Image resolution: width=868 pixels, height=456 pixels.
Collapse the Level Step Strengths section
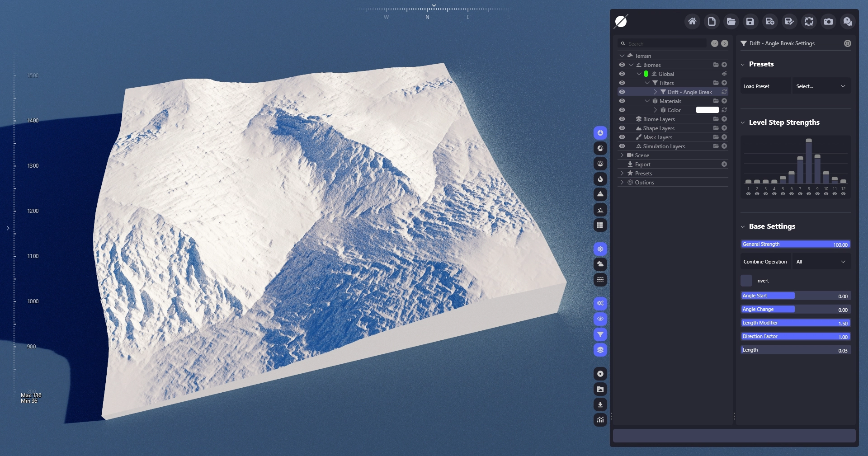[x=743, y=122]
